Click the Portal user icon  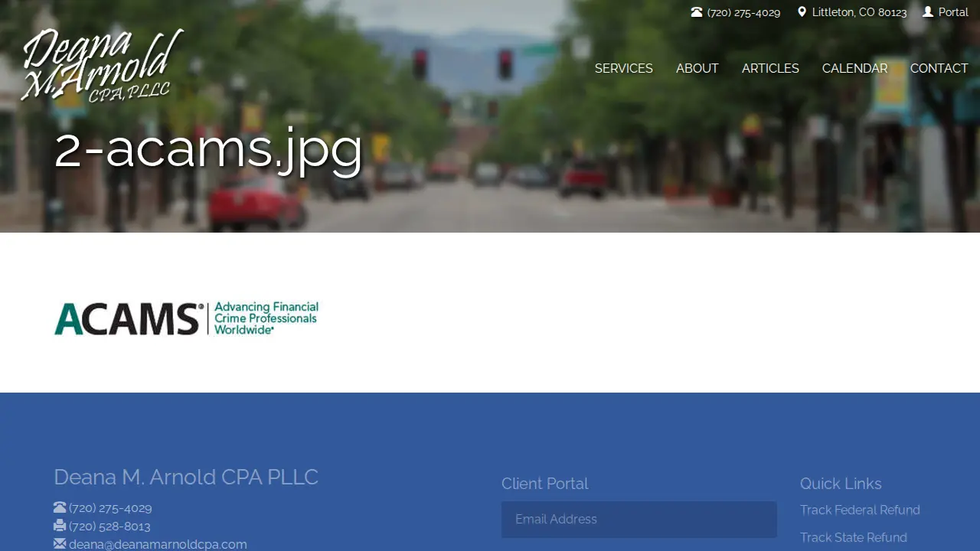tap(928, 12)
